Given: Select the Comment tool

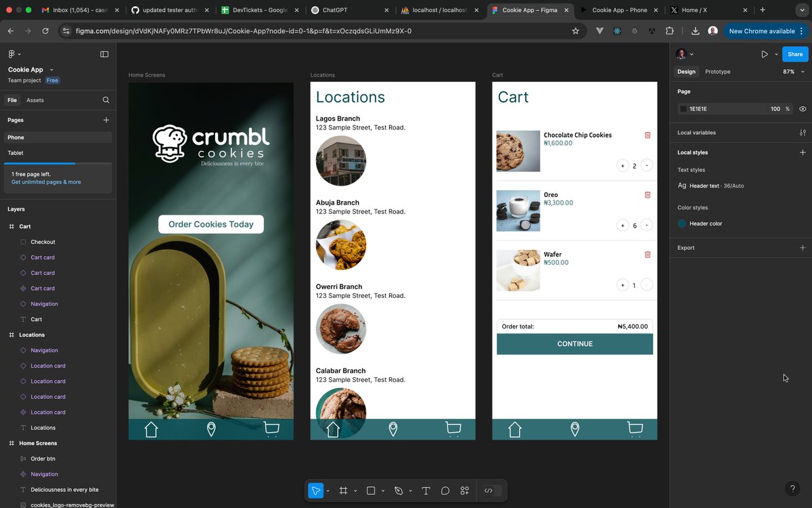Looking at the screenshot, I should (445, 490).
